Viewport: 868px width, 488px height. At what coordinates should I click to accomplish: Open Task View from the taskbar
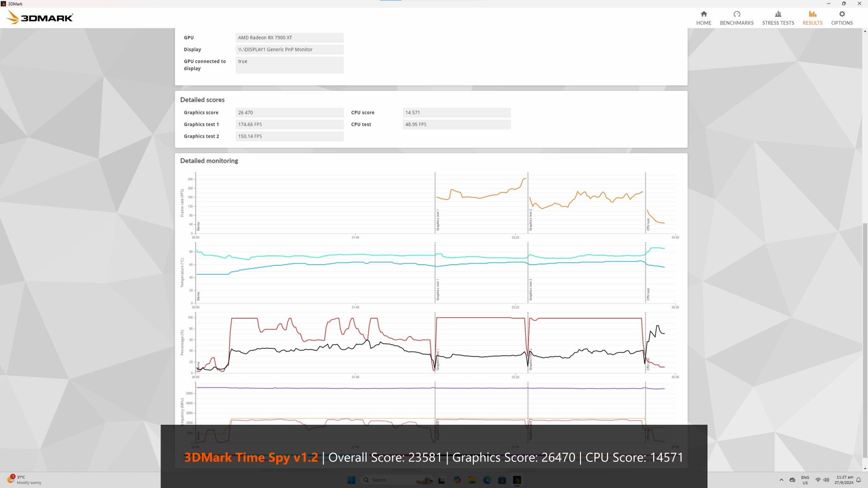pos(442,480)
